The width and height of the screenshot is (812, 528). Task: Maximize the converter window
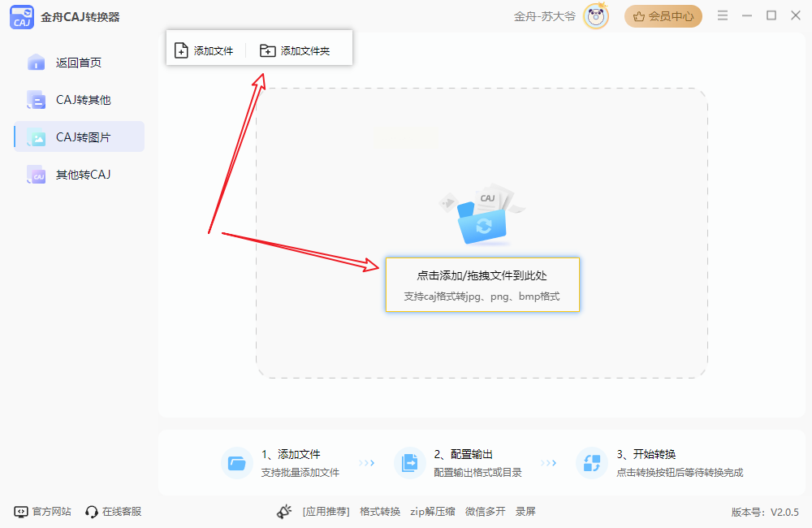(771, 15)
